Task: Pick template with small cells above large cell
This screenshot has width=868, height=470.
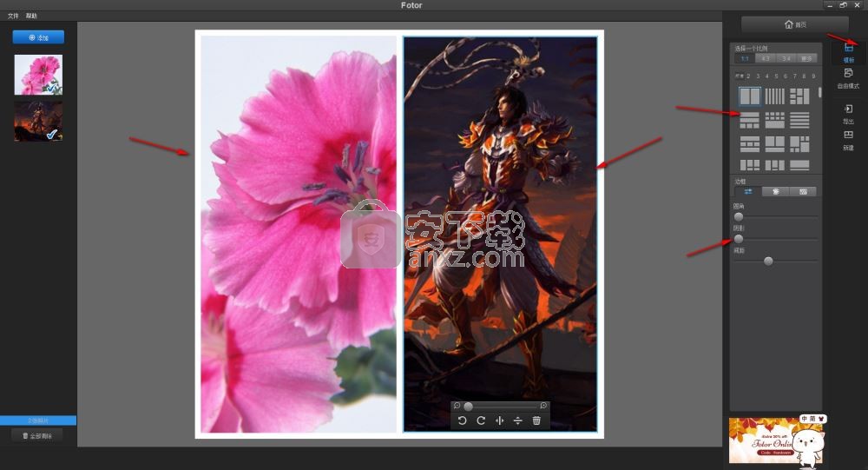Action: 774,120
